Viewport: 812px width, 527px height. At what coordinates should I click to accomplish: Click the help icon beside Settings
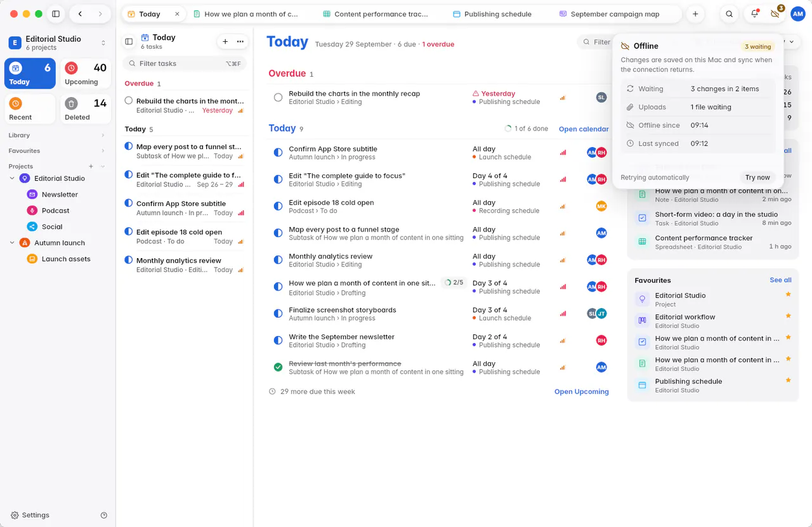[x=104, y=516]
